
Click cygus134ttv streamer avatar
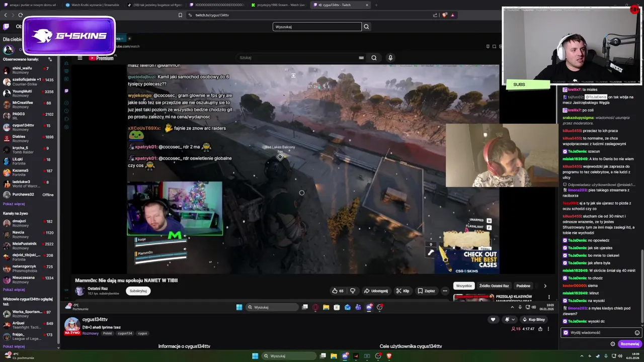(x=72, y=325)
